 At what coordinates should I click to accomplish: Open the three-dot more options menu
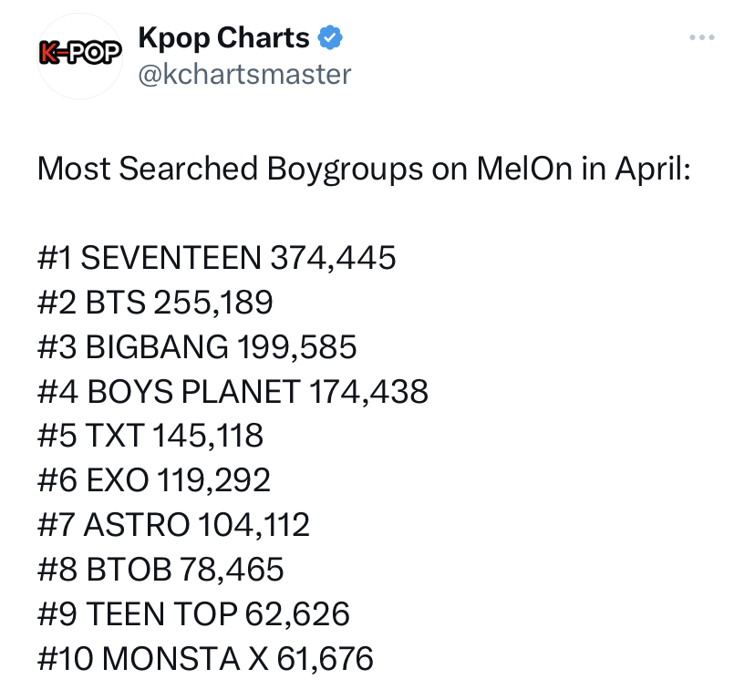[x=701, y=37]
